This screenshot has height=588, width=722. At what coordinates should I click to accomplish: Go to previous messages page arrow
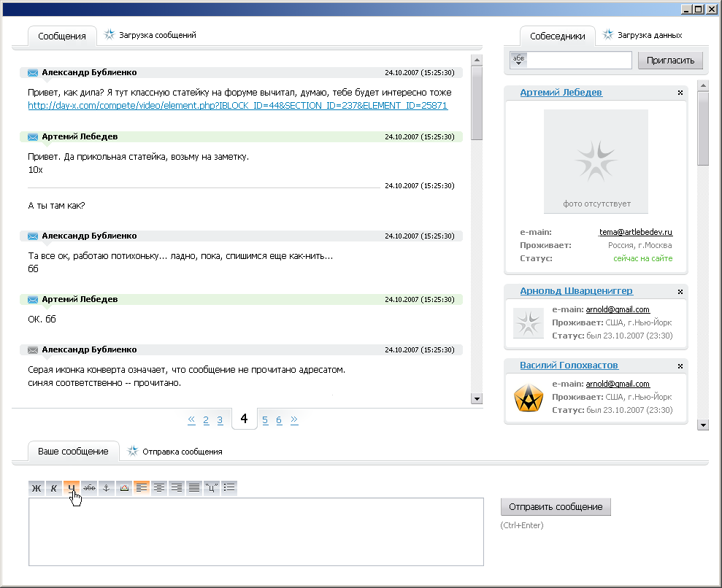191,419
